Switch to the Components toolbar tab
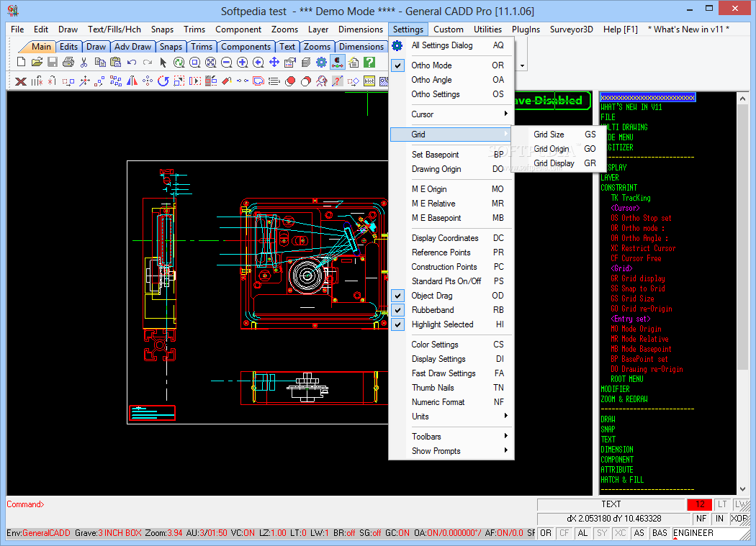 click(246, 47)
